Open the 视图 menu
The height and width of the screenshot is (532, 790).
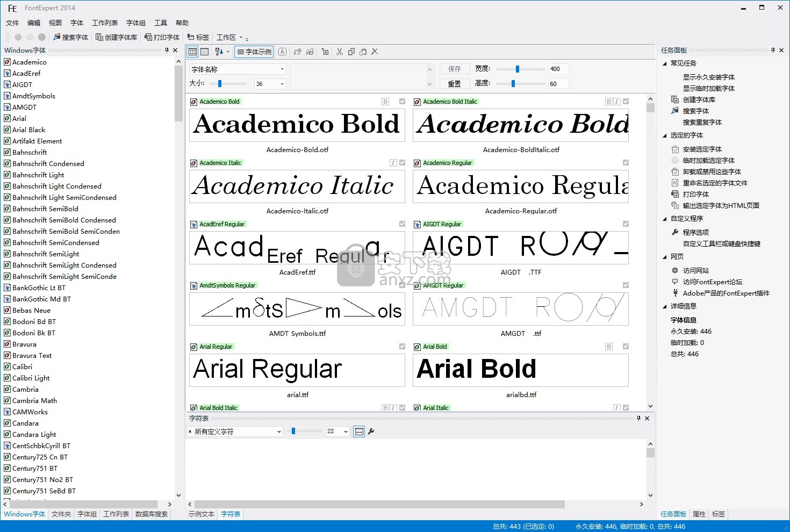pos(55,23)
